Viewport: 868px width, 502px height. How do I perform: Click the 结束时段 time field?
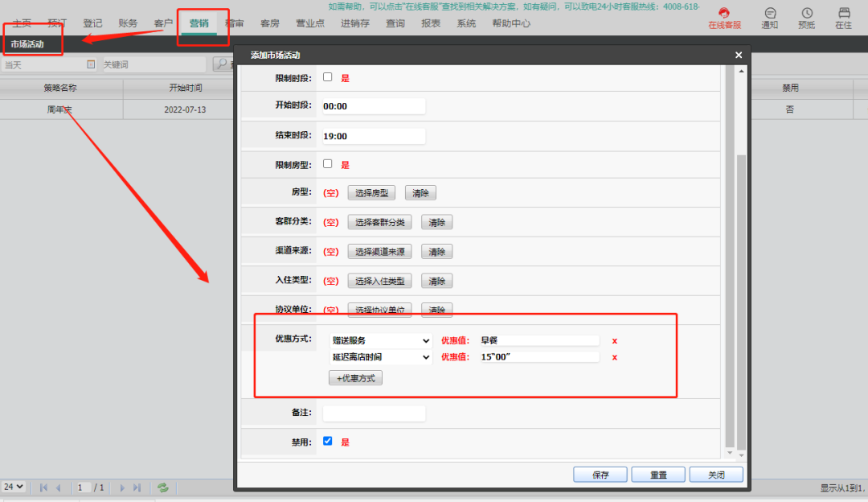374,136
